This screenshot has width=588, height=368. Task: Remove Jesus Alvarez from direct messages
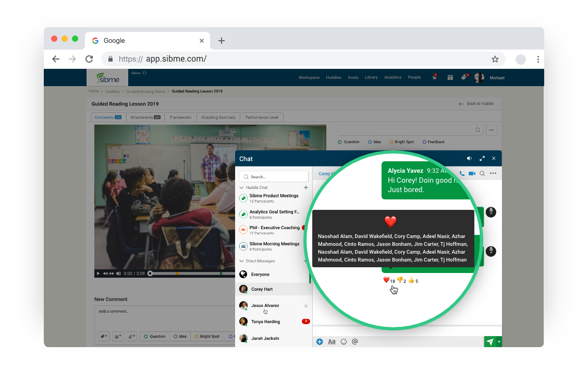[x=306, y=306]
